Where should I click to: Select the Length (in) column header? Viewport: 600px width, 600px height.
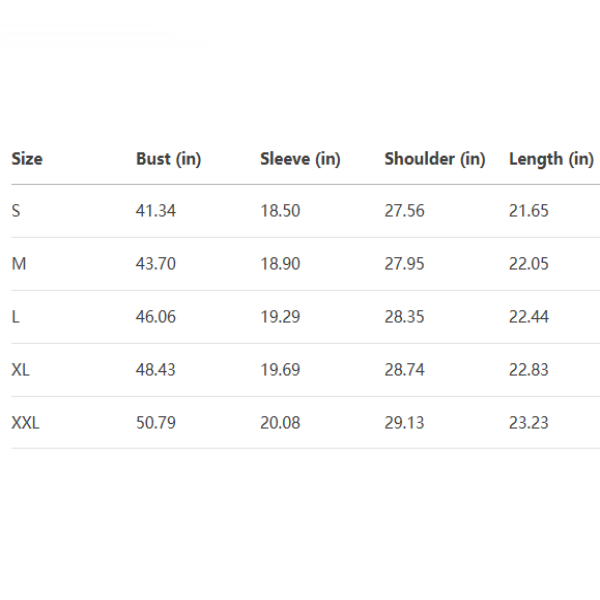(x=551, y=159)
